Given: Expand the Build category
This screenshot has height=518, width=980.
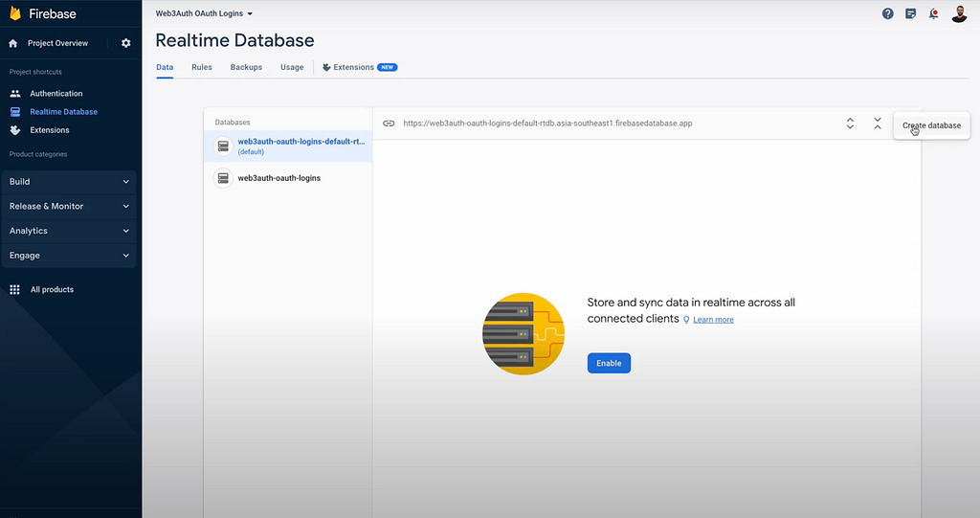Looking at the screenshot, I should (x=69, y=181).
